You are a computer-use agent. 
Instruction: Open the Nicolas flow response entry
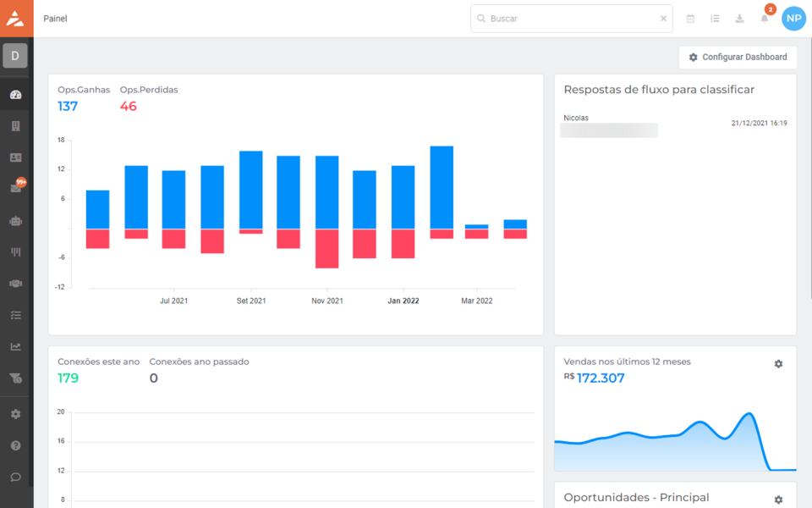point(675,125)
